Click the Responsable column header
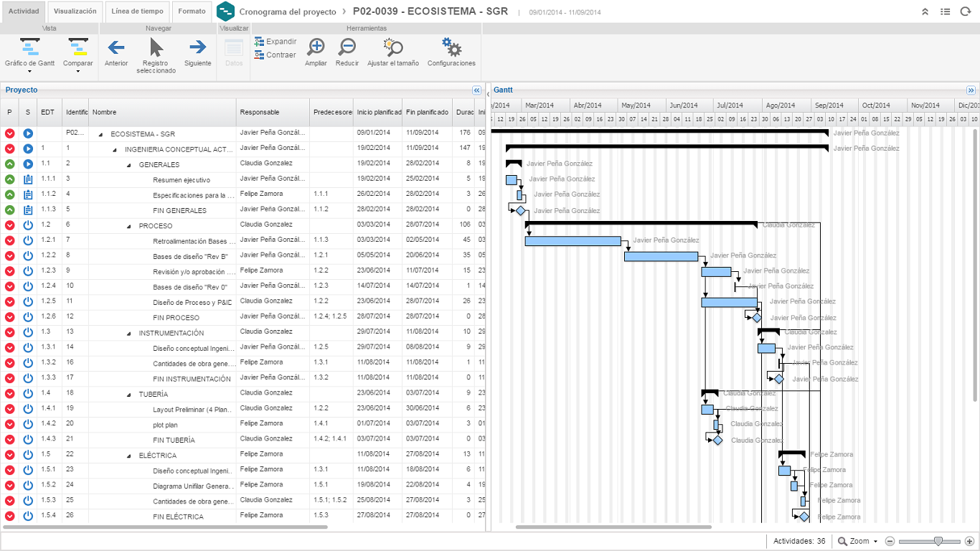This screenshot has height=551, width=980. click(x=260, y=112)
